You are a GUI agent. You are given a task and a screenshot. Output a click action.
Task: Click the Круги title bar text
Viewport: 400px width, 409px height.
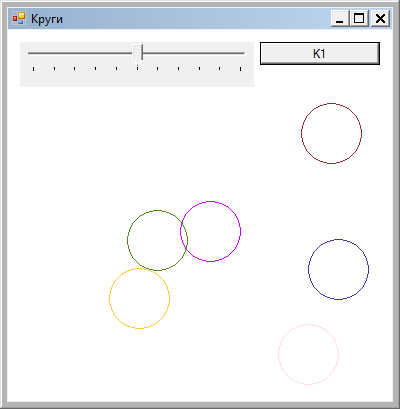[x=47, y=19]
